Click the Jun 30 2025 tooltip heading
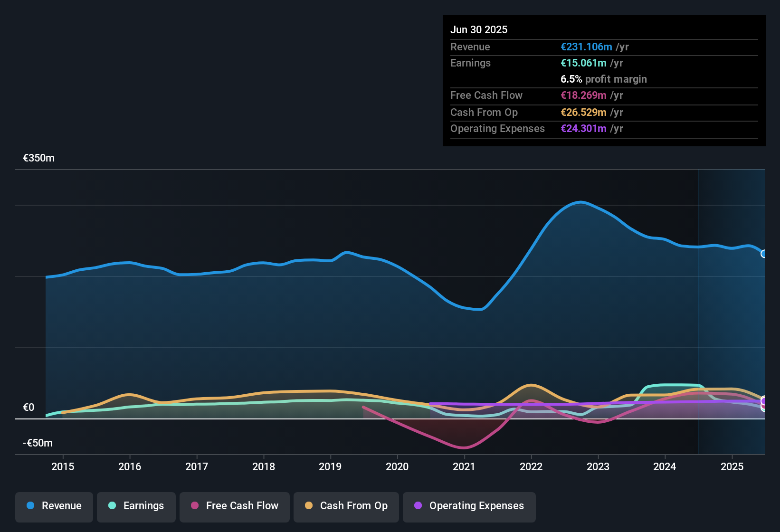This screenshot has width=780, height=532. (479, 29)
